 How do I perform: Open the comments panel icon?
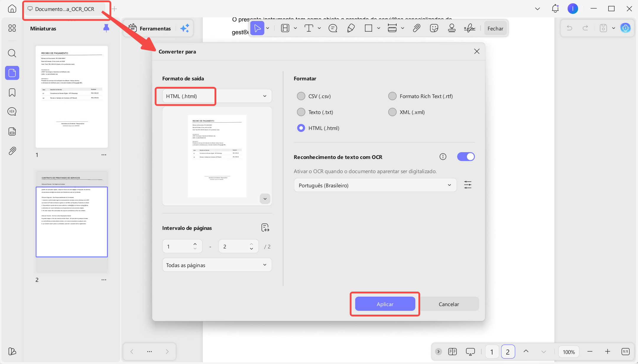coord(12,112)
